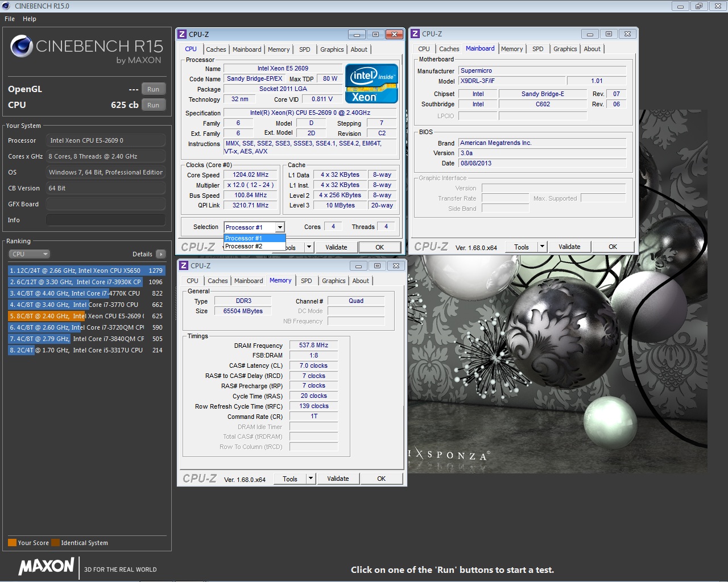728x582 pixels.
Task: Expand the ranking Details arrow
Action: point(161,254)
